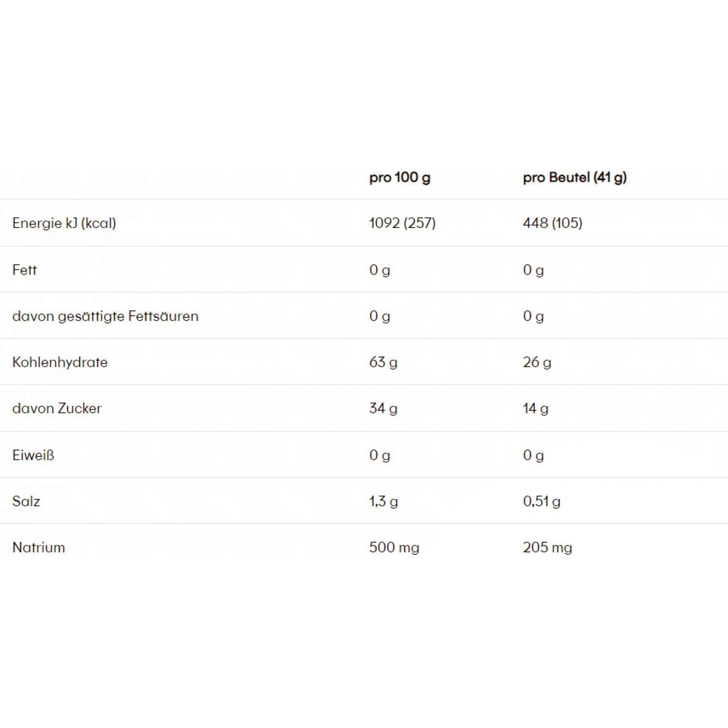Image resolution: width=728 pixels, height=728 pixels.
Task: Click the 'pro Beutel (41 g)' column header
Action: [x=575, y=178]
